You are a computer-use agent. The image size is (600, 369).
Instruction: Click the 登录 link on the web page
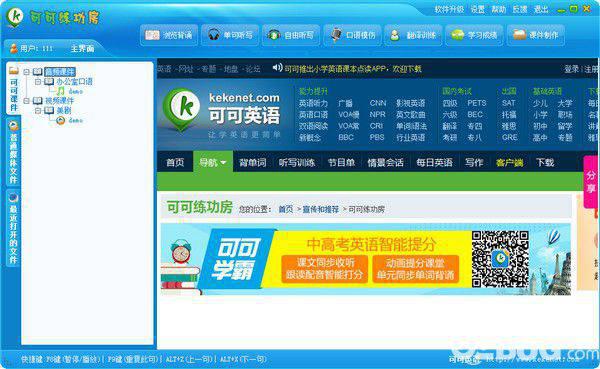[572, 69]
